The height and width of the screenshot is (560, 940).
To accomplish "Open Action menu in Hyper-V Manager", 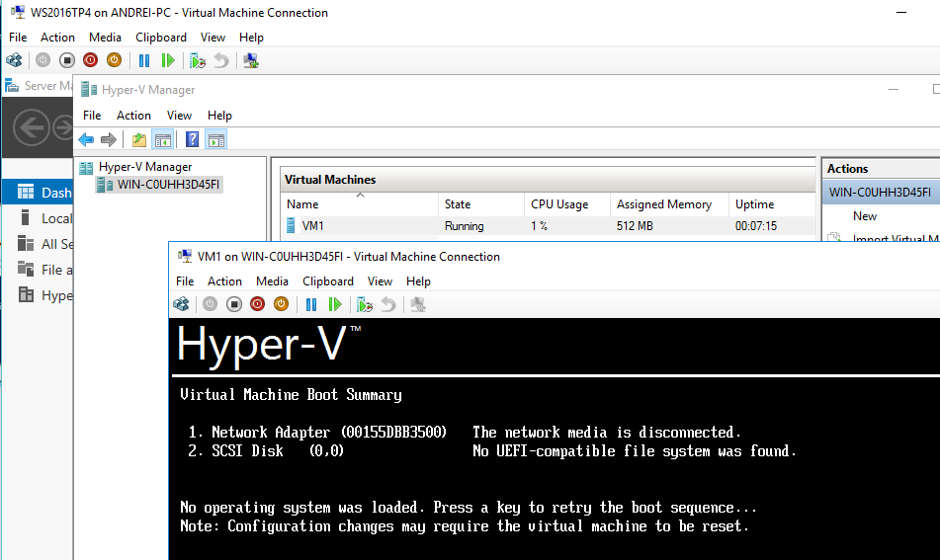I will 133,115.
